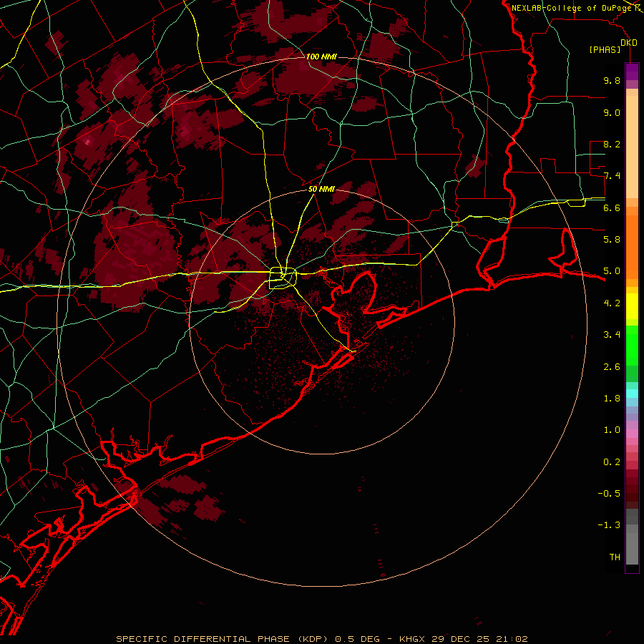The height and width of the screenshot is (644, 644).
Task: Click the 8.2 scale label
Action: (x=612, y=144)
